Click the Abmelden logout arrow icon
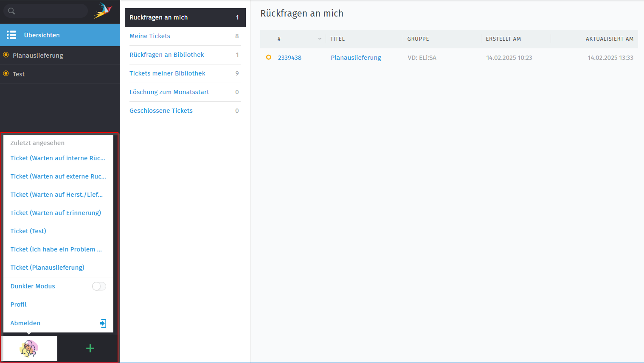 [x=103, y=323]
